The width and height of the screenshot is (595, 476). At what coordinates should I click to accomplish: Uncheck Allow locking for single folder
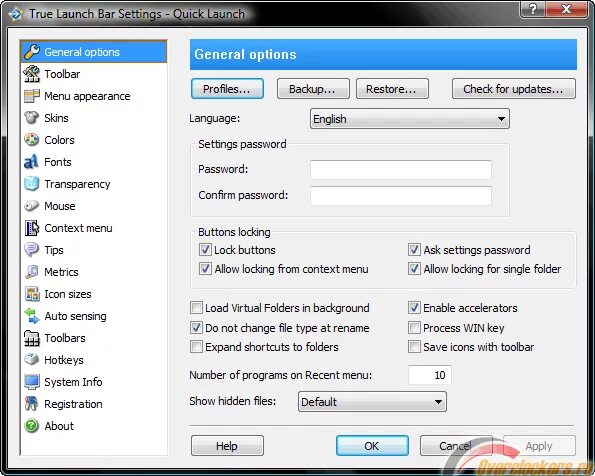tap(414, 269)
